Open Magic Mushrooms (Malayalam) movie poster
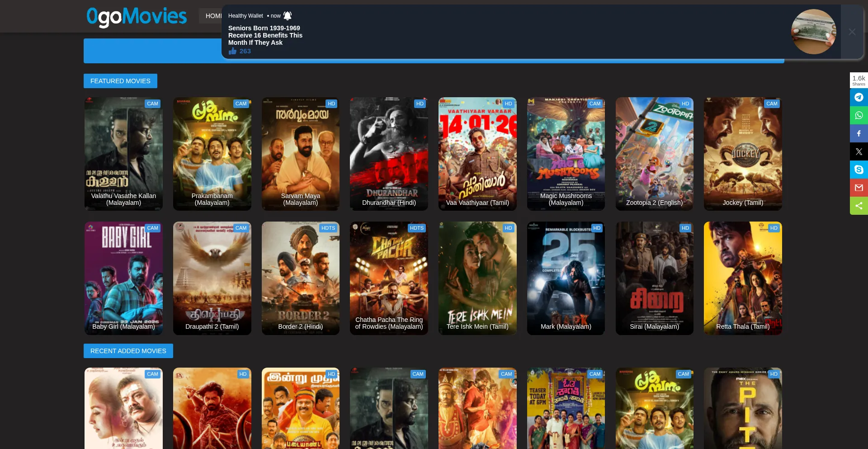868x449 pixels. pyautogui.click(x=566, y=154)
